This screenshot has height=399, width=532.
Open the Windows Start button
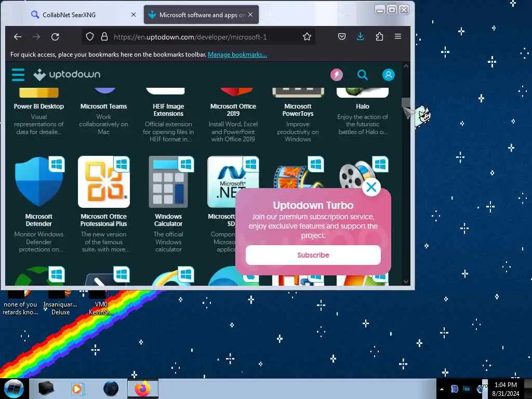[14, 389]
